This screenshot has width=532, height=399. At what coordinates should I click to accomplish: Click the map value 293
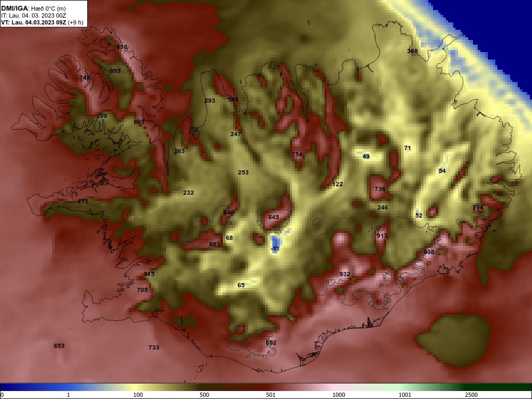(210, 101)
